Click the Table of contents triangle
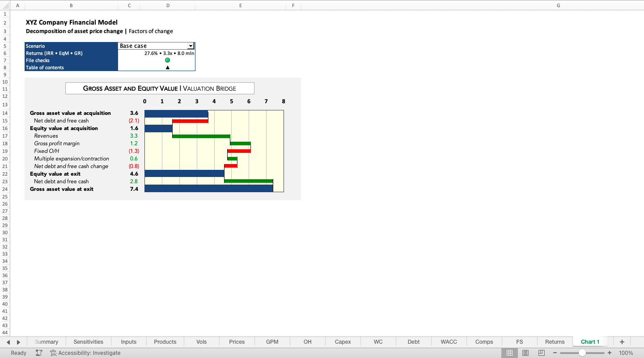This screenshot has height=358, width=644. coord(168,67)
